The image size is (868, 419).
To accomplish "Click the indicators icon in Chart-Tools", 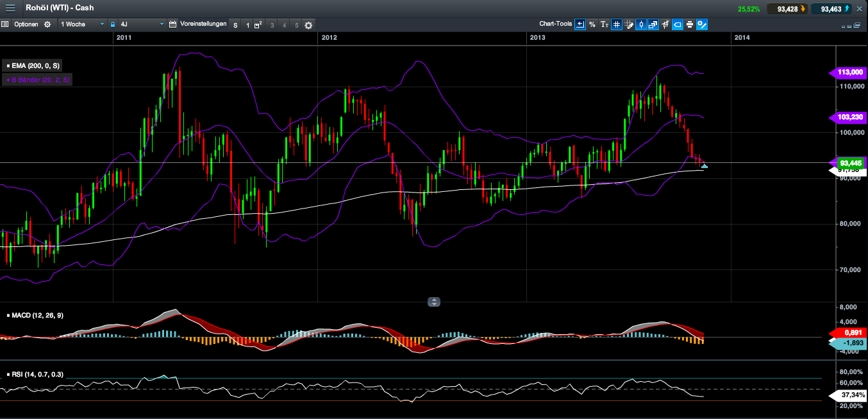I will click(x=665, y=24).
